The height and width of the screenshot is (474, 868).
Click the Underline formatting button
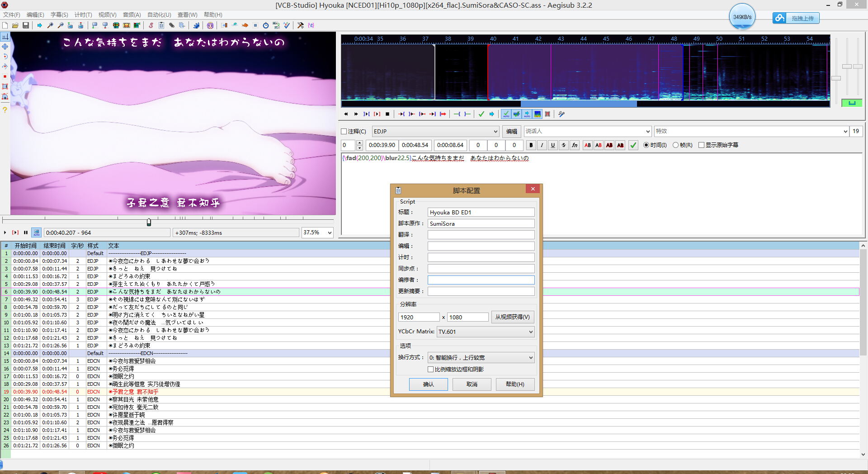click(x=553, y=145)
